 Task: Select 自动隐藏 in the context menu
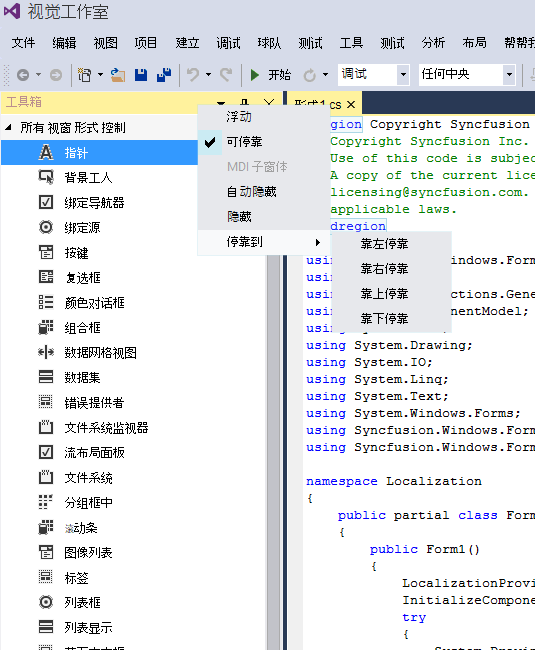pyautogui.click(x=264, y=192)
